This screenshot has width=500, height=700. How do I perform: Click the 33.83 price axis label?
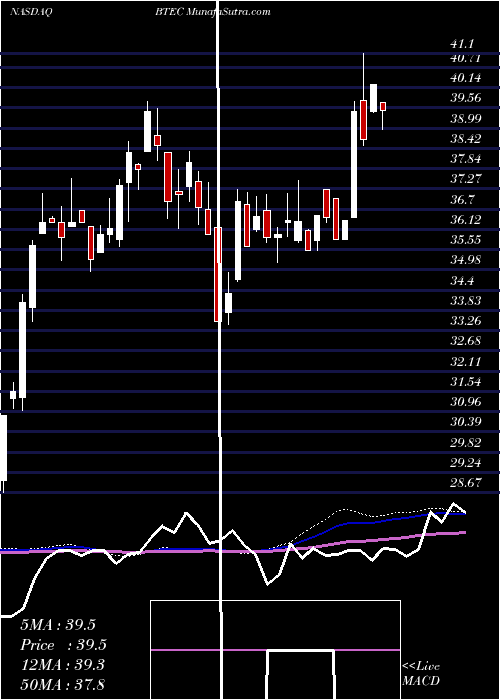tap(466, 300)
